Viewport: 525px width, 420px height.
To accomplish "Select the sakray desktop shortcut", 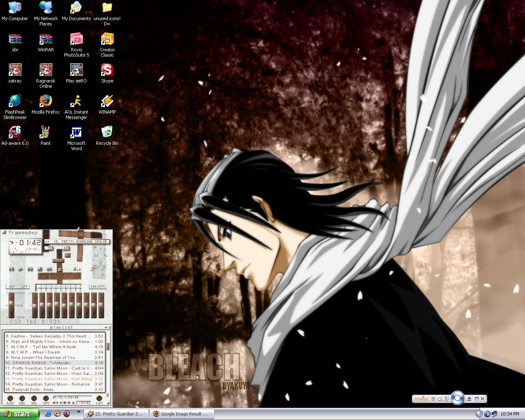I will click(15, 74).
